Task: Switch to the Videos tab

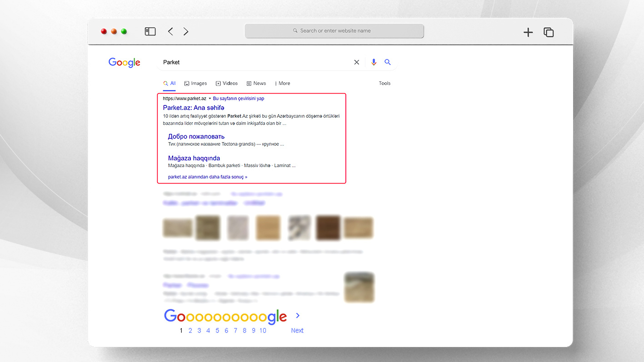Action: (x=227, y=84)
